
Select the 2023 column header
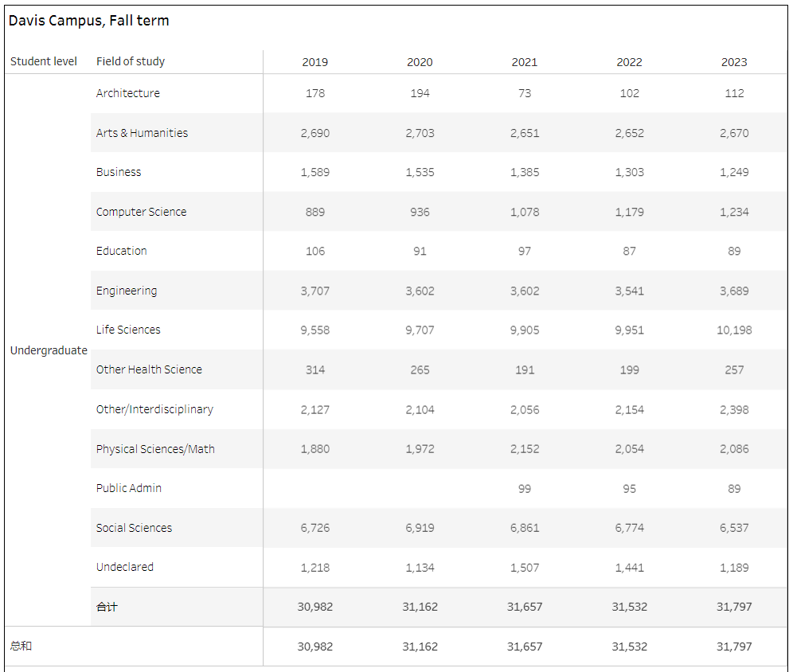tap(734, 62)
